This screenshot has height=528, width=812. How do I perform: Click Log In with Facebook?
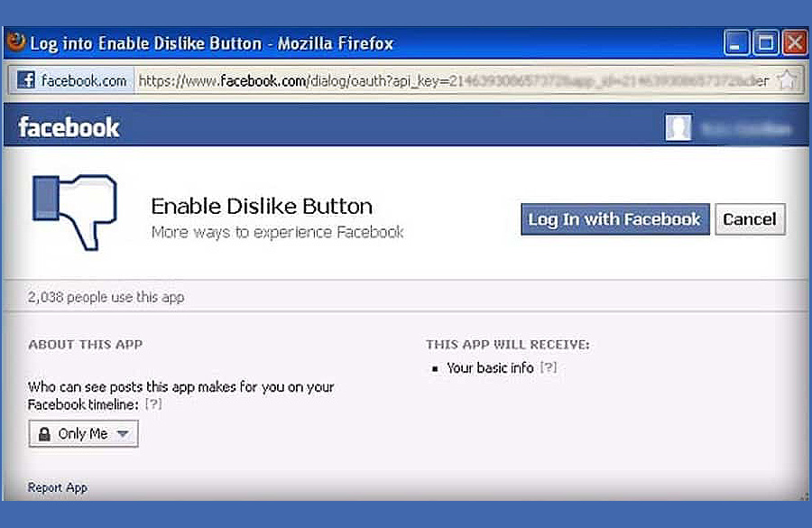click(614, 219)
